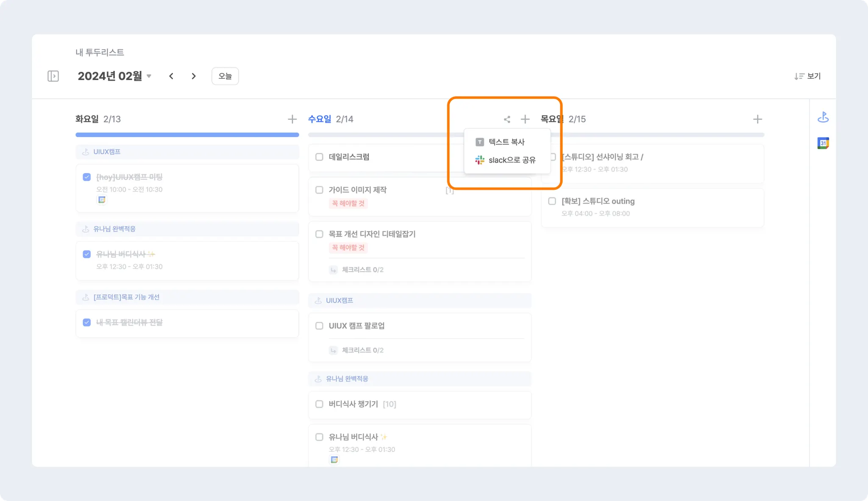868x501 pixels.
Task: Click the sort icon next to 보기
Action: [x=799, y=76]
